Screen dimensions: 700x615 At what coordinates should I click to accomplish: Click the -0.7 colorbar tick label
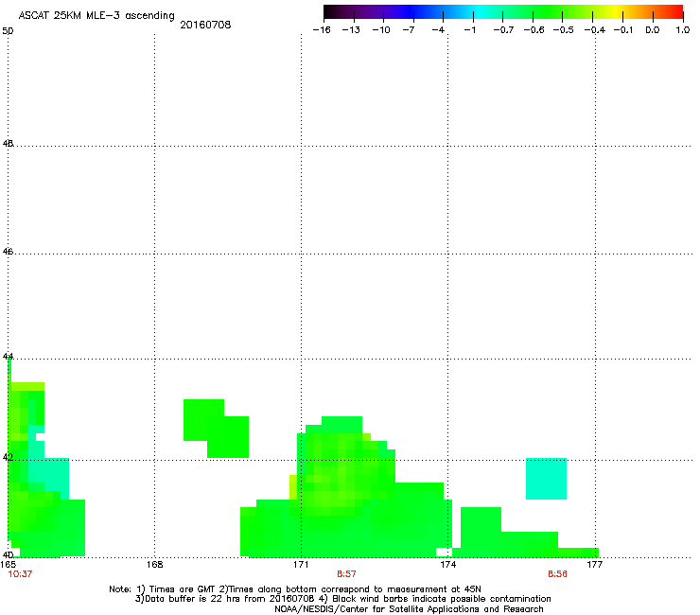coord(503,30)
